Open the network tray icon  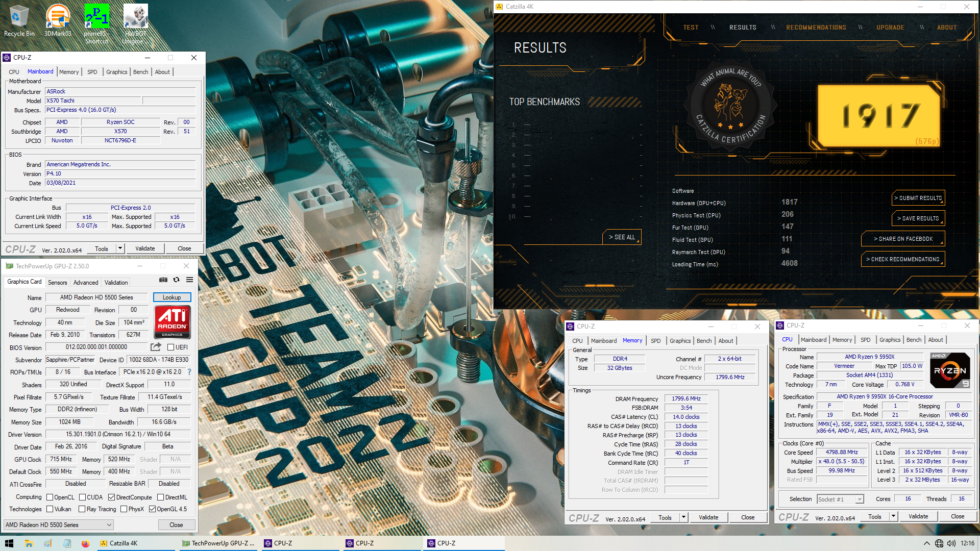[939, 543]
